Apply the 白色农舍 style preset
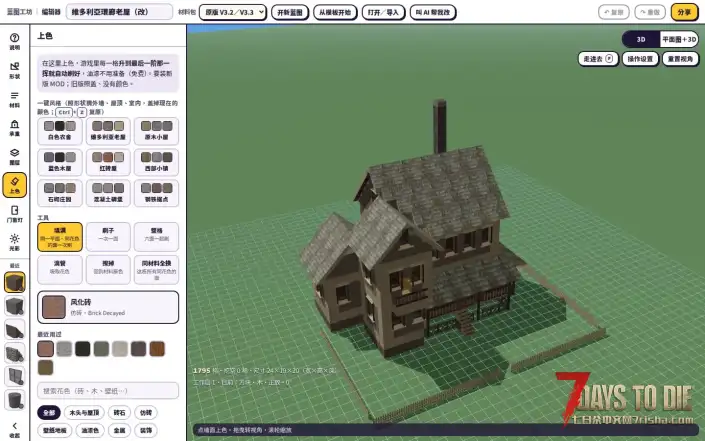Viewport: 705px width, 441px height. pyautogui.click(x=60, y=131)
